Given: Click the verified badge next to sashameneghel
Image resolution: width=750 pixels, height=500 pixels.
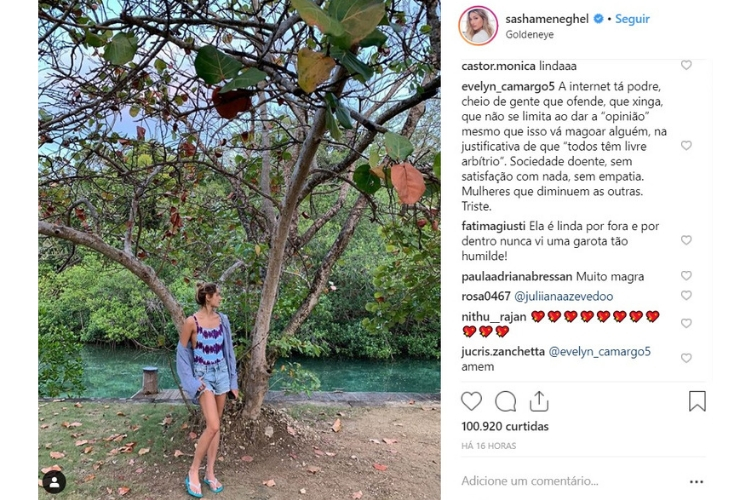Looking at the screenshot, I should (x=598, y=19).
